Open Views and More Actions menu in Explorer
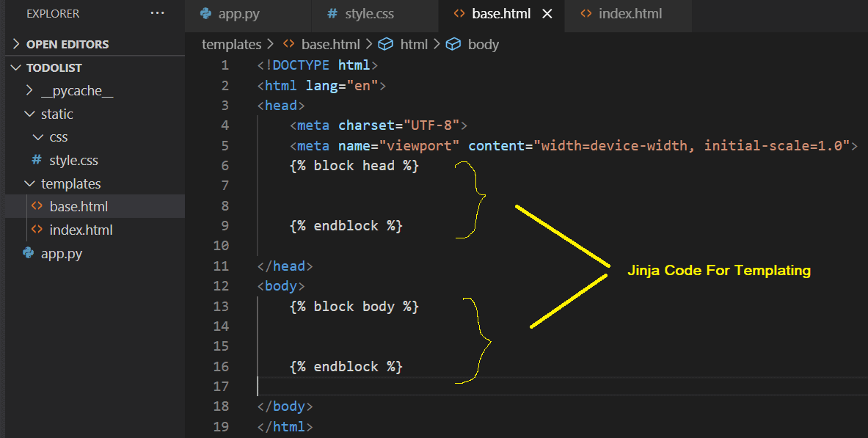The image size is (868, 438). pyautogui.click(x=157, y=12)
